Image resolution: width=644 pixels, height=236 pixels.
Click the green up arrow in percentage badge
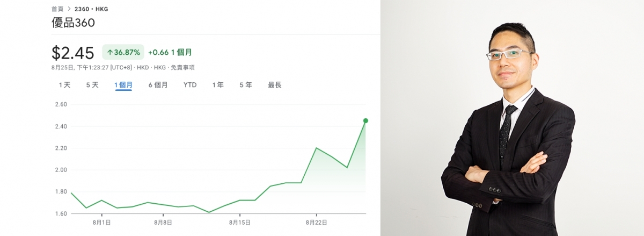109,52
